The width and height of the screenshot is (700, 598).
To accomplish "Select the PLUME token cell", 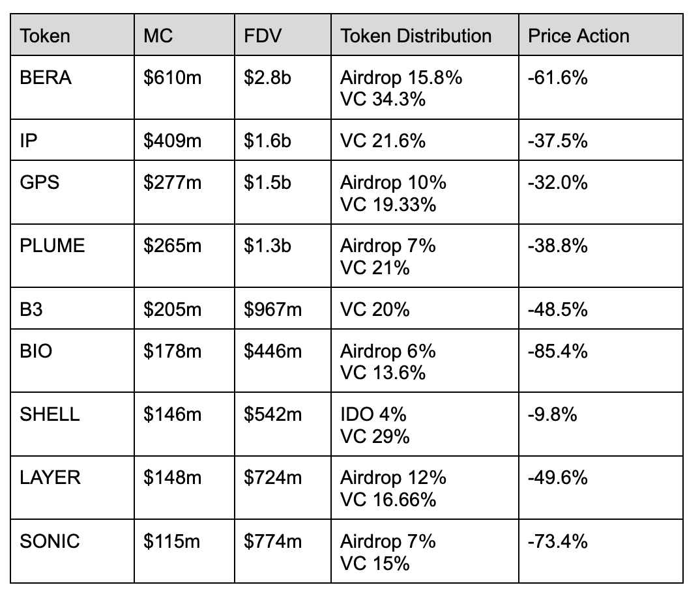I will click(x=53, y=246).
